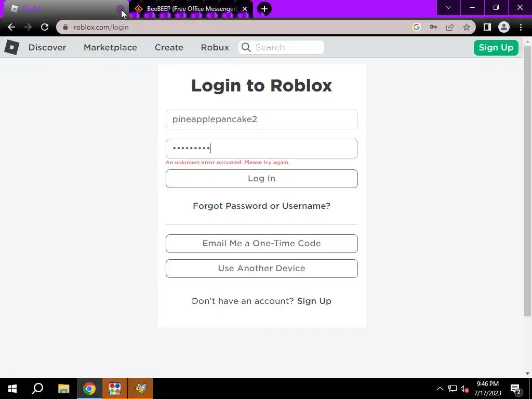
Task: Click the taskbar clock showing 9:46 PM
Action: click(487, 389)
